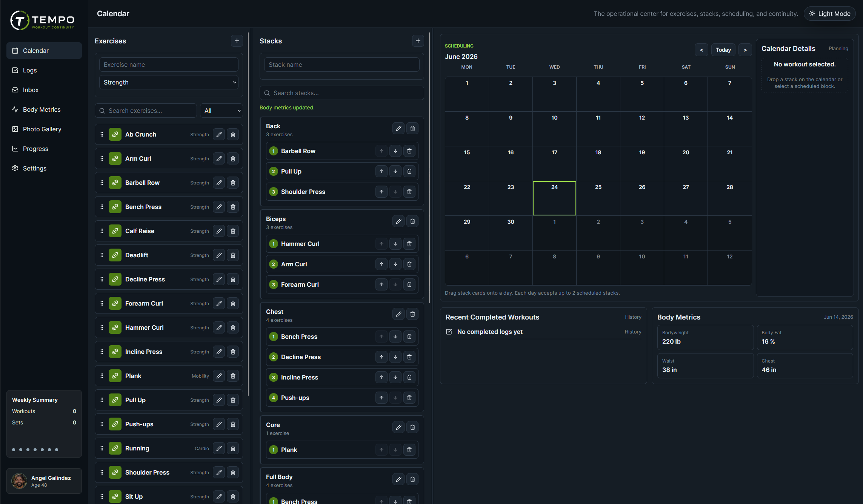Select June 24 on the calendar

554,198
